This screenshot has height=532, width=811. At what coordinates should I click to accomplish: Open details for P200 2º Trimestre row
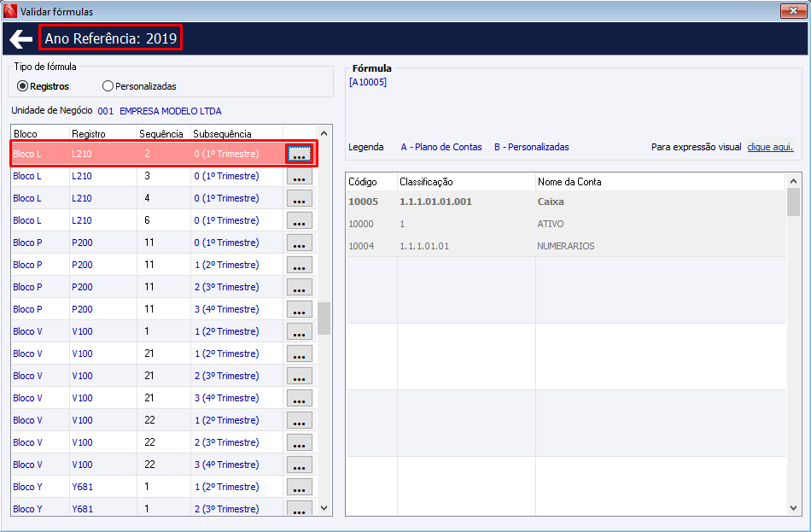coord(299,265)
